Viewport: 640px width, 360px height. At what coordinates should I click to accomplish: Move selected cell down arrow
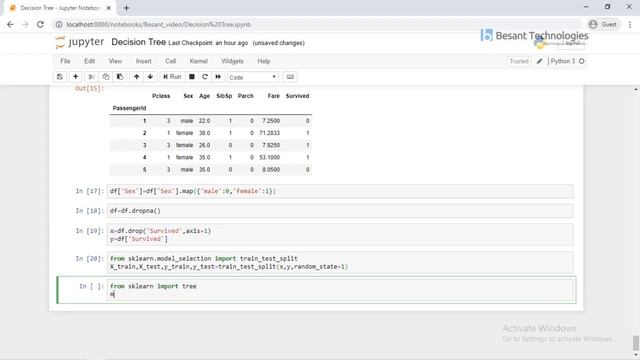pos(150,77)
